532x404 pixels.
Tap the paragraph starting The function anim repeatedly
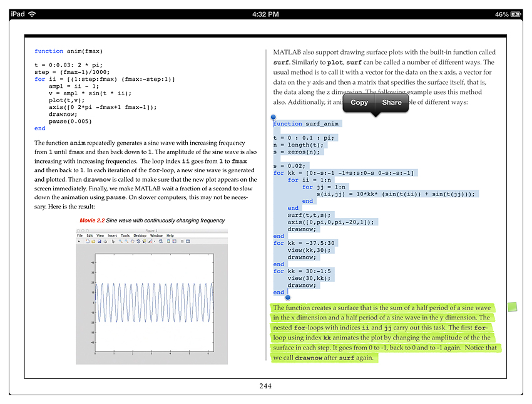pyautogui.click(x=146, y=175)
